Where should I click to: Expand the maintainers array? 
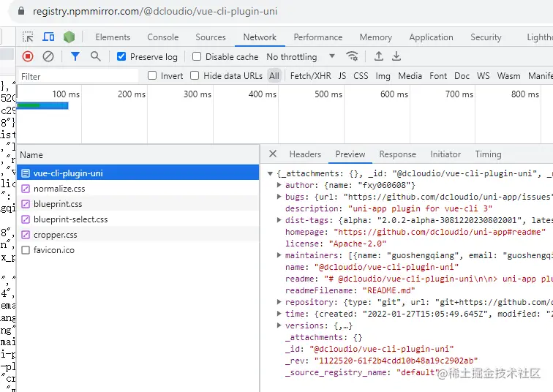279,255
